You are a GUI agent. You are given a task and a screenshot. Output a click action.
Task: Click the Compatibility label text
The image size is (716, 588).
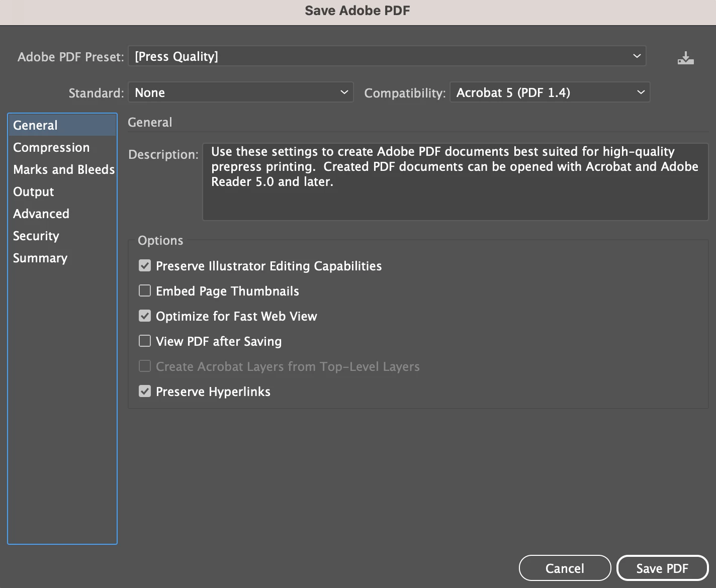point(405,93)
